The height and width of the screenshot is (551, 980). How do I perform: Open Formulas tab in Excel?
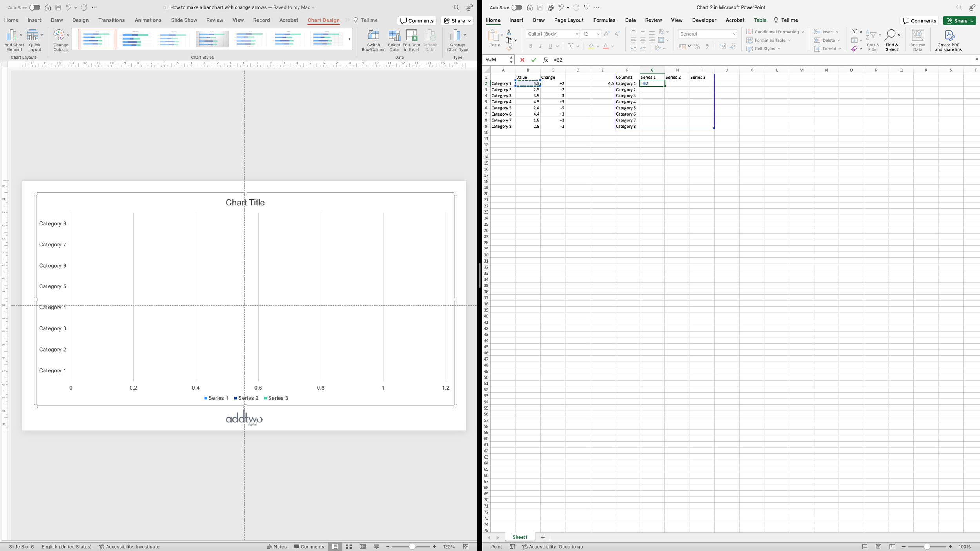coord(604,20)
